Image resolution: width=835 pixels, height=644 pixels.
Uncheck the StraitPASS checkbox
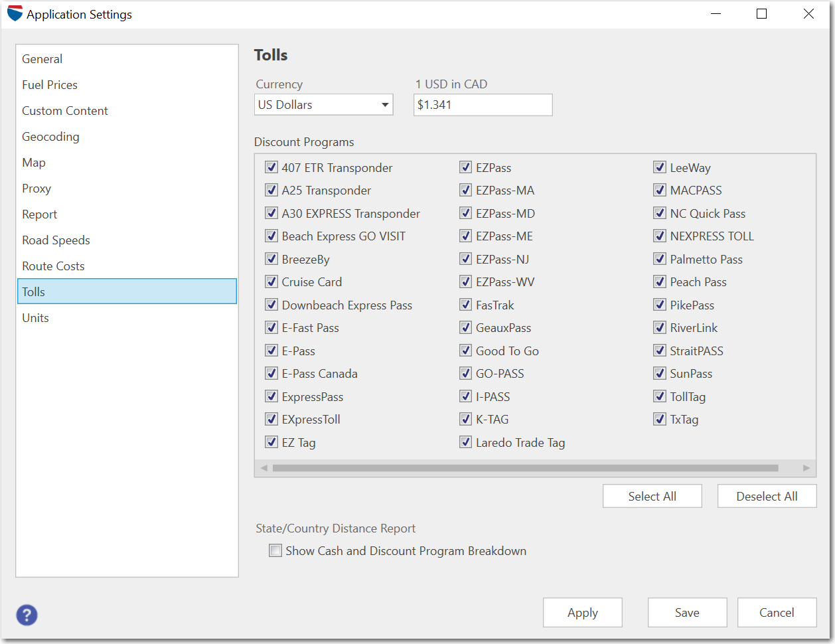tap(660, 351)
